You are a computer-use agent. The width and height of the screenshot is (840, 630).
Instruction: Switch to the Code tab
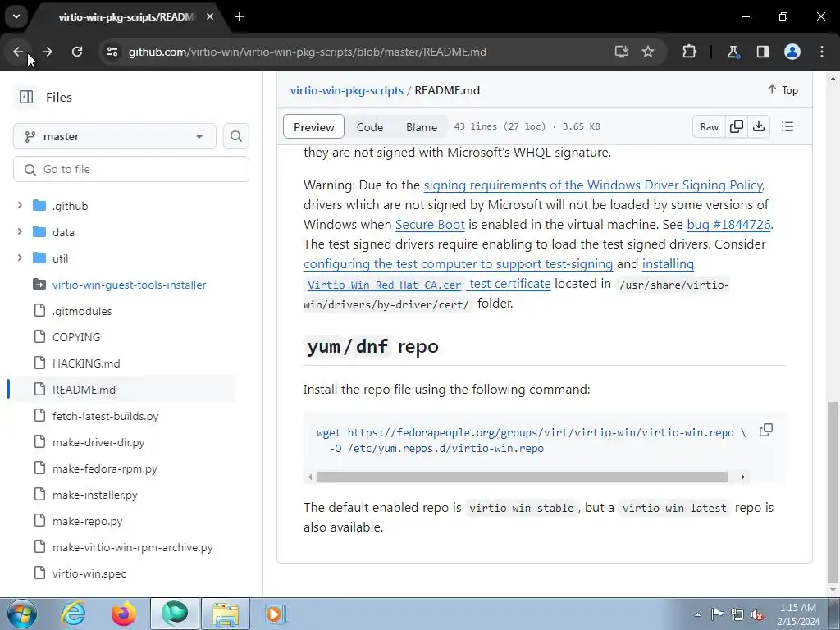(370, 127)
